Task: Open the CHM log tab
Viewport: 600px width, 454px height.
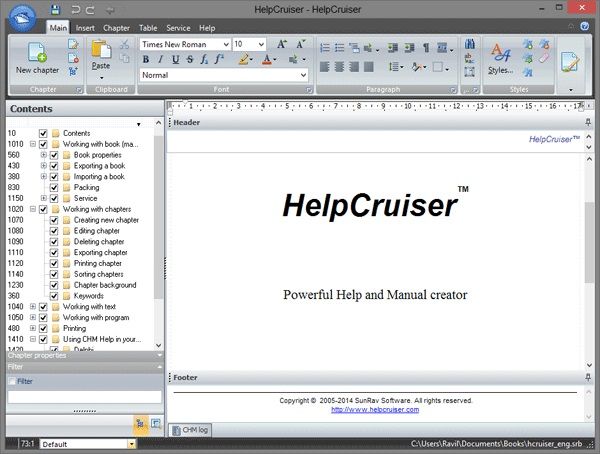Action: 190,430
